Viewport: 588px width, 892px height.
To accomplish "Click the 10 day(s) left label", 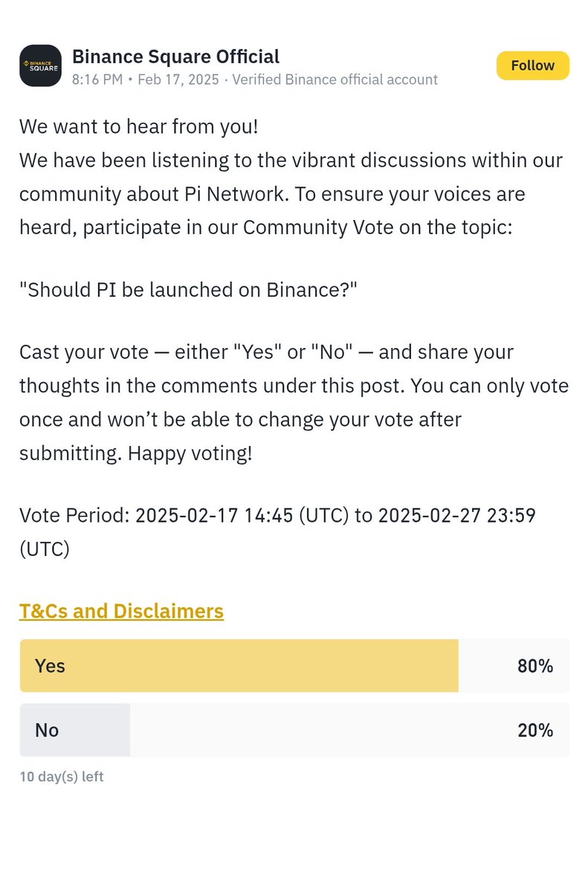I will pyautogui.click(x=61, y=777).
